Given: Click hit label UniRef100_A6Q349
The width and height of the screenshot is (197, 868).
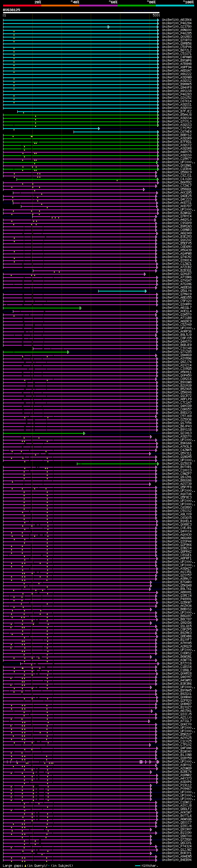Looking at the screenshot, I should coord(176,233).
